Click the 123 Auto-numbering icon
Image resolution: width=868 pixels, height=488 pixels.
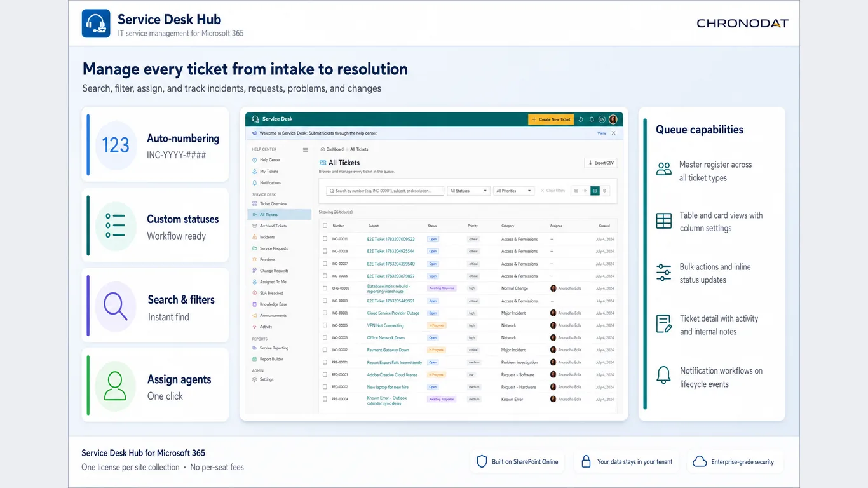point(116,146)
